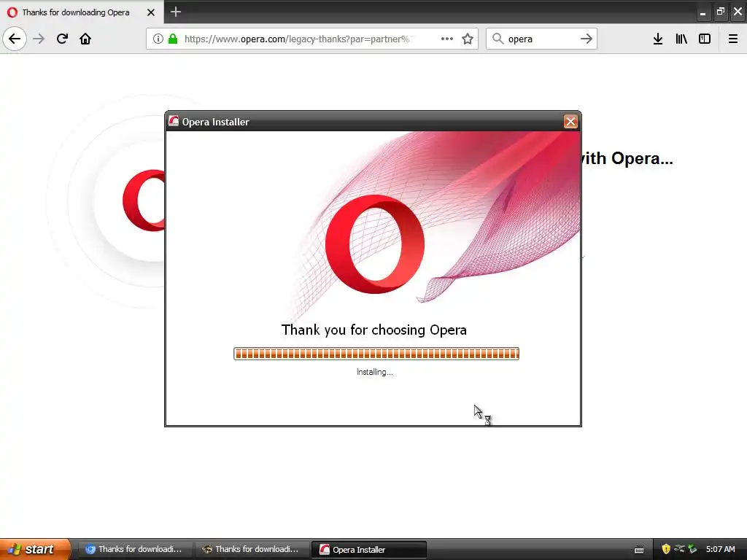Viewport: 747px width, 560px height.
Task: Click the Opera logo on the webpage
Action: (x=144, y=201)
